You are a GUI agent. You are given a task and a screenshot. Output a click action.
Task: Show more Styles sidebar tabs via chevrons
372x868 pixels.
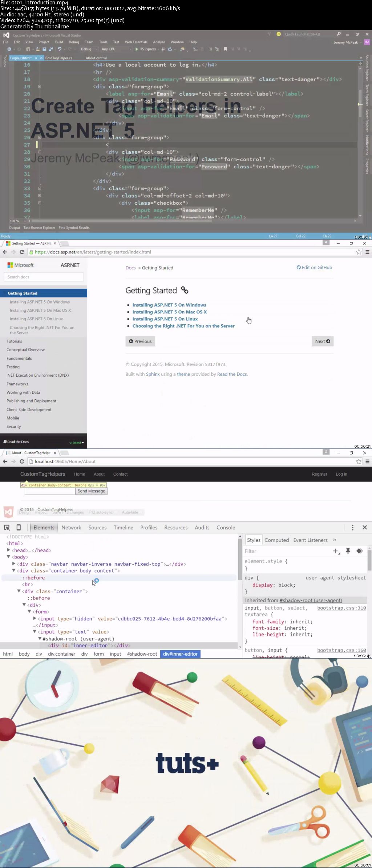[335, 540]
